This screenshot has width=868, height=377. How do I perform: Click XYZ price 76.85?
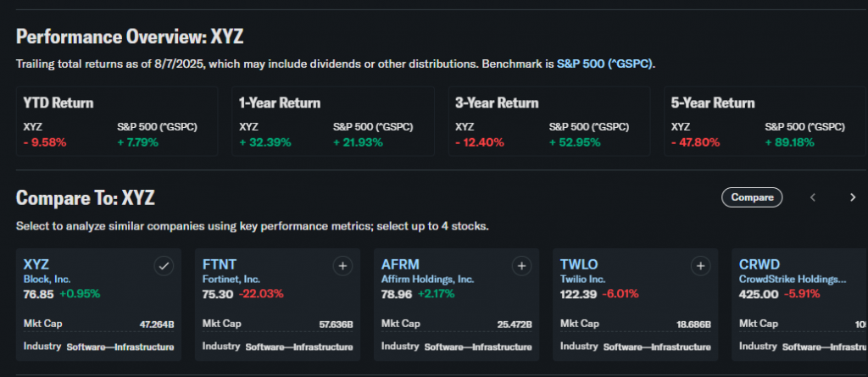point(39,294)
